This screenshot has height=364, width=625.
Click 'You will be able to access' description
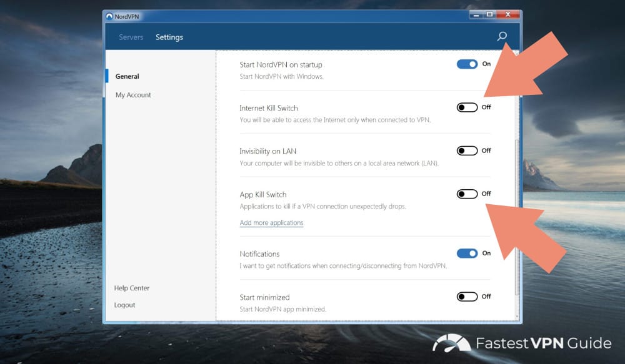click(335, 120)
